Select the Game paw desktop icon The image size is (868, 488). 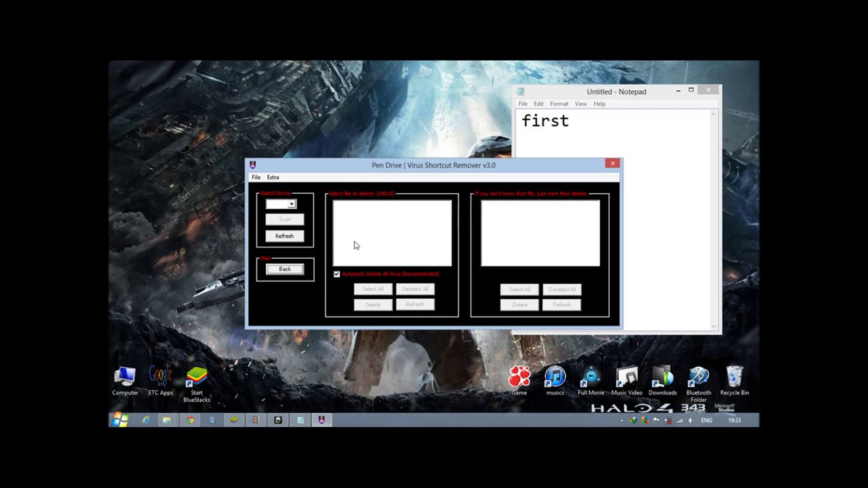[x=519, y=382]
